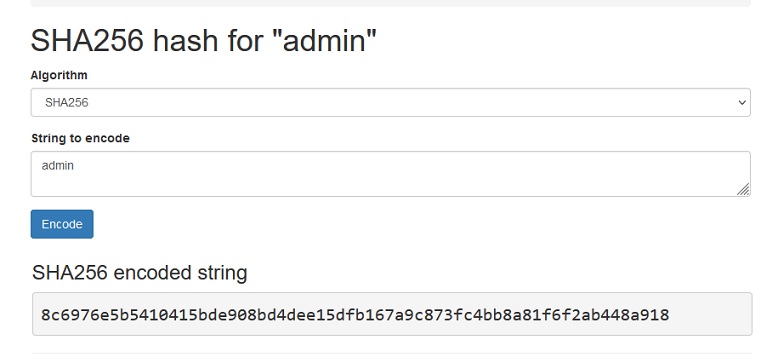Viewport: 778px width, 363px height.
Task: Click the gray bar at the page top
Action: click(390, 3)
